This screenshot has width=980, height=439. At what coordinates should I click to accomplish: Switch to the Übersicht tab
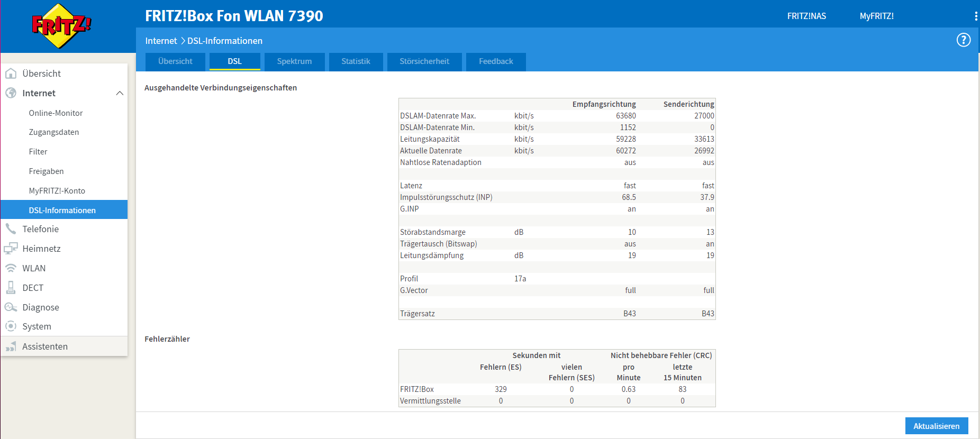click(175, 61)
